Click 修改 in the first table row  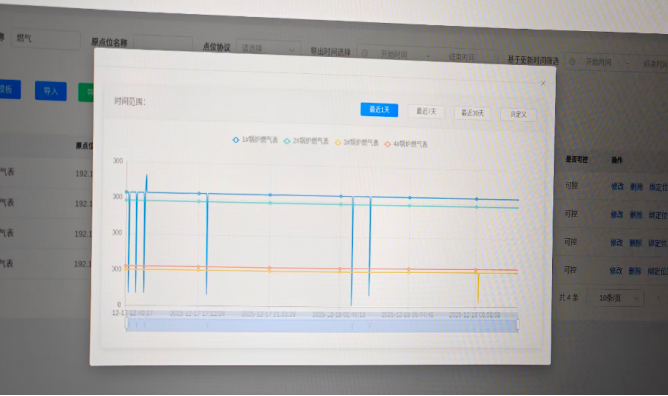[x=617, y=186]
